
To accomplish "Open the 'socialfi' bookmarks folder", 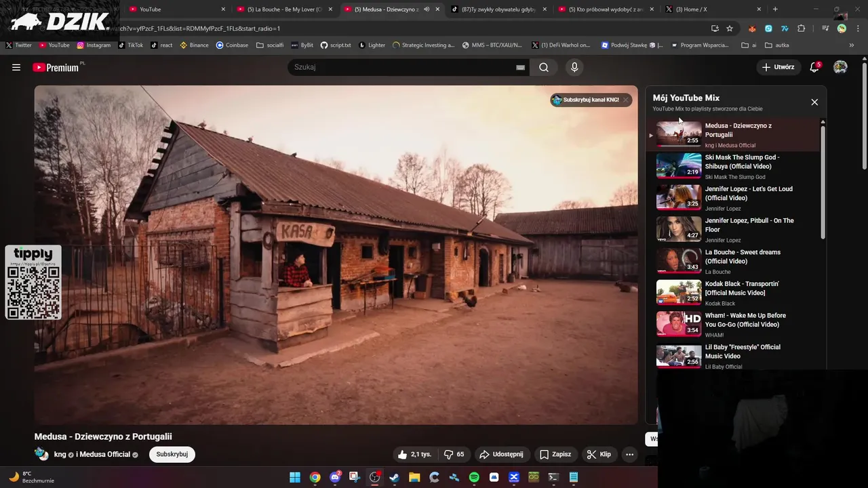I will (x=270, y=45).
